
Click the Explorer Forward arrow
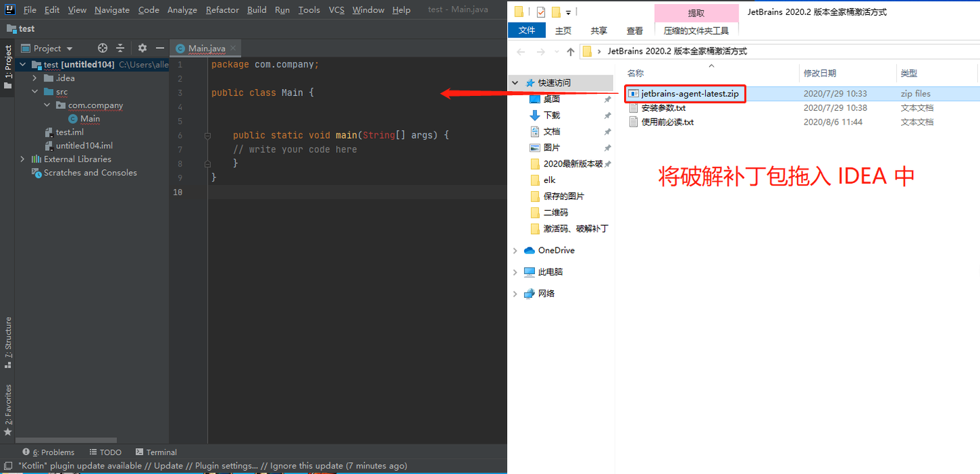coord(541,52)
